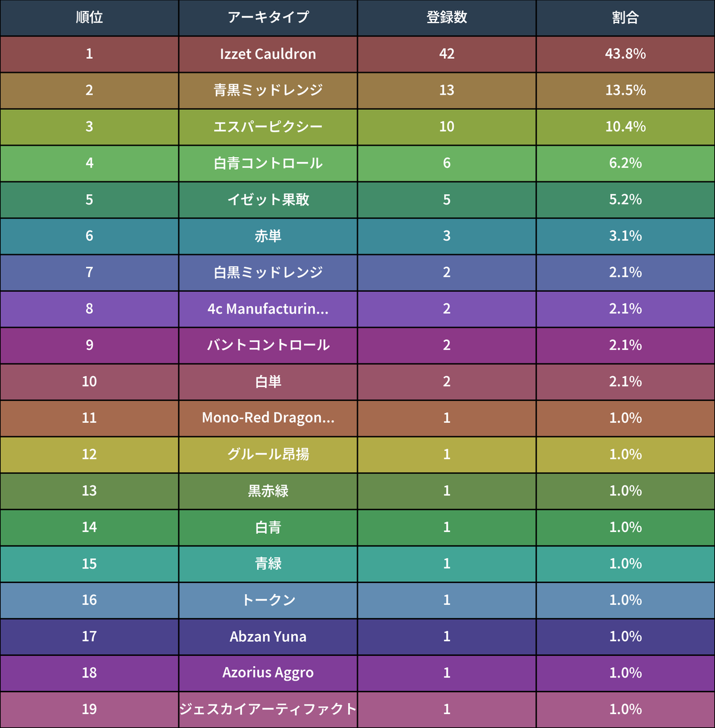The image size is (715, 728).
Task: Click the 白青コントロール row name
Action: 268,163
